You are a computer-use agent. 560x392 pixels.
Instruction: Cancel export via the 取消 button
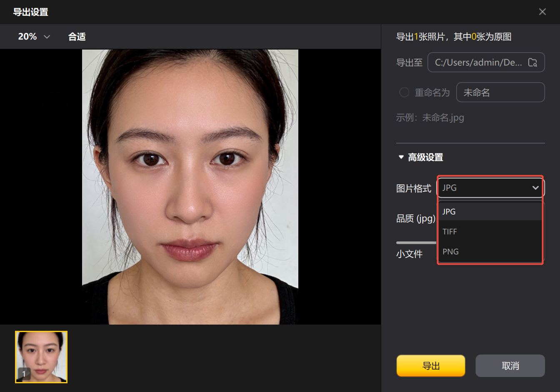tap(510, 365)
